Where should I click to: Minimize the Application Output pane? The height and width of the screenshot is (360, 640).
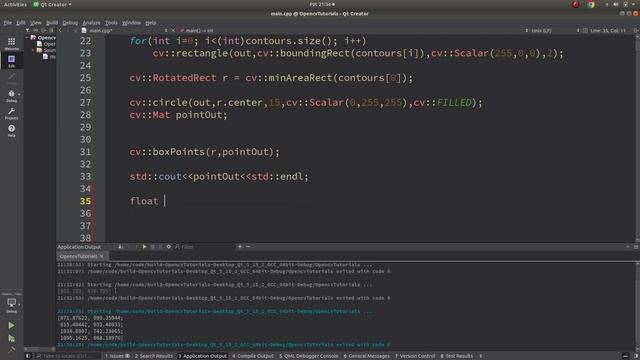point(628,247)
